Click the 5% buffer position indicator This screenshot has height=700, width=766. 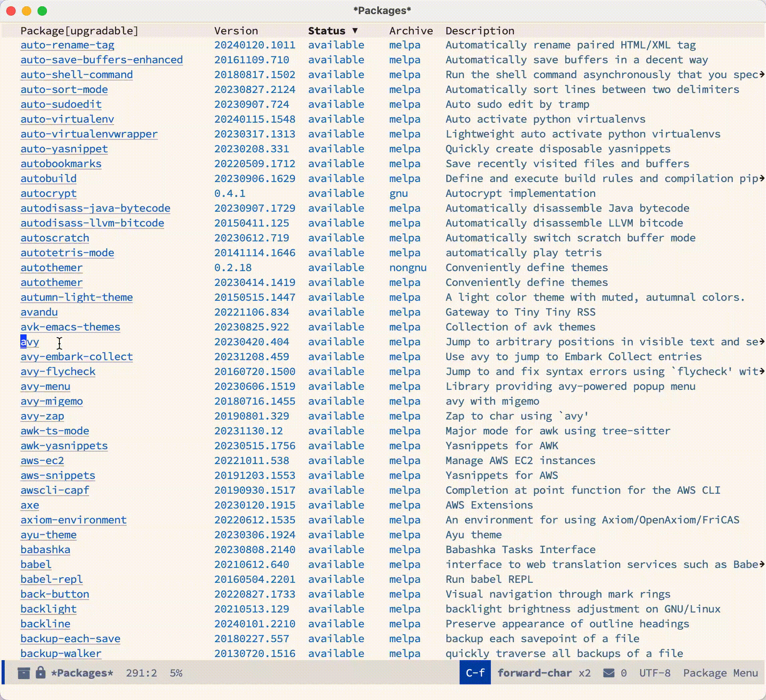[176, 673]
